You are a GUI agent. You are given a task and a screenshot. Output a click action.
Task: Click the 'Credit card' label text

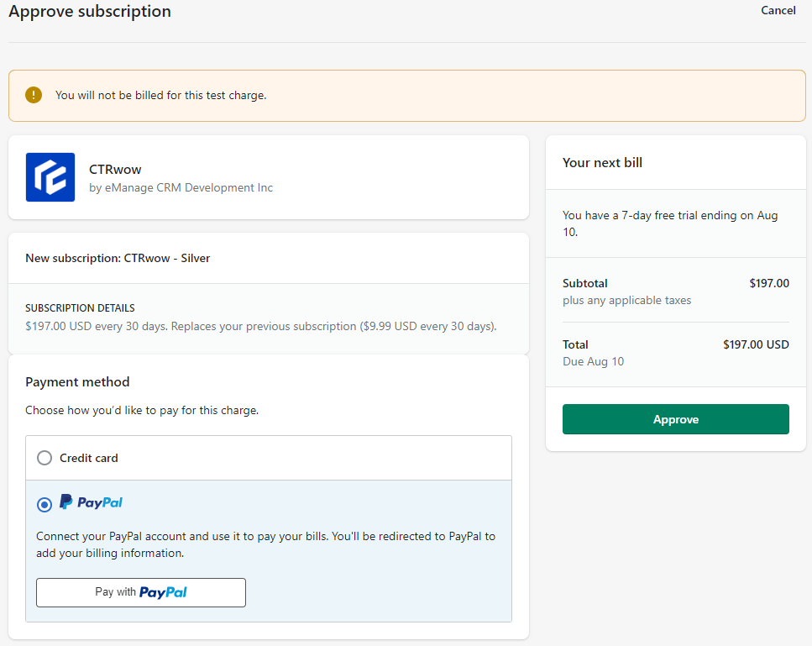(x=88, y=458)
